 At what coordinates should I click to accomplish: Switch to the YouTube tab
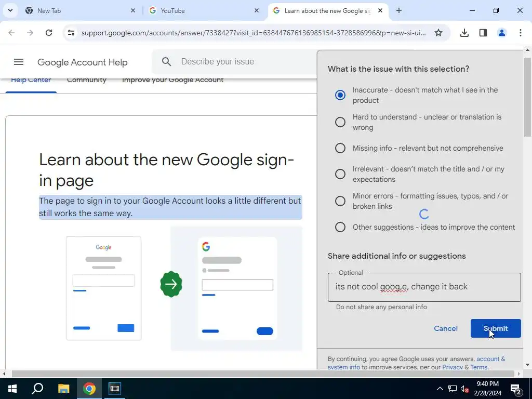tap(204, 10)
